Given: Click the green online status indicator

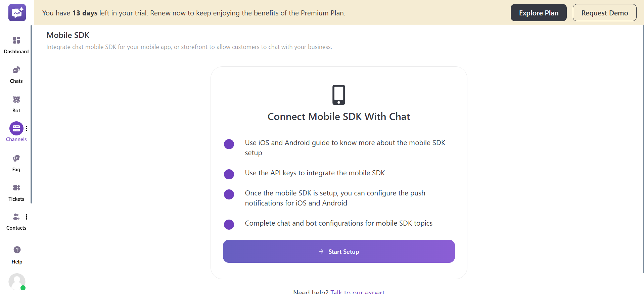Looking at the screenshot, I should click(x=23, y=288).
